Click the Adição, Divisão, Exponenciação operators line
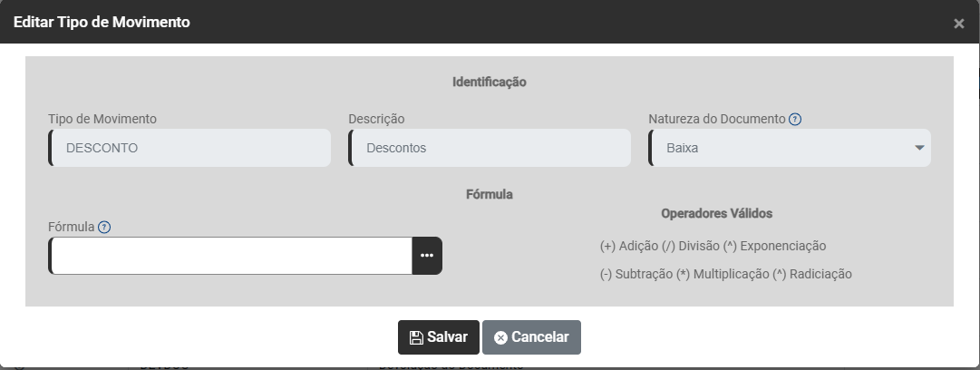 click(x=713, y=246)
